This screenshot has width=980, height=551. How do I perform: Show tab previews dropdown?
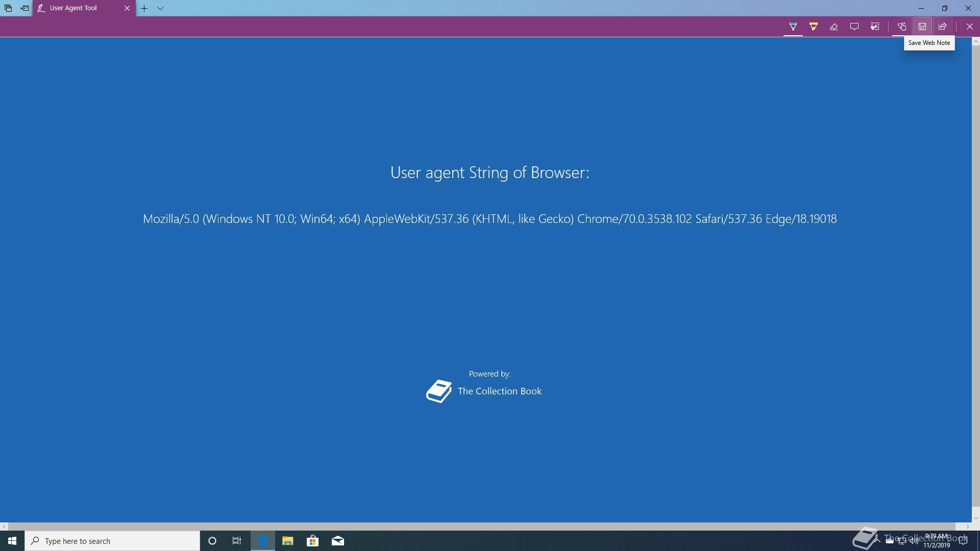click(160, 8)
